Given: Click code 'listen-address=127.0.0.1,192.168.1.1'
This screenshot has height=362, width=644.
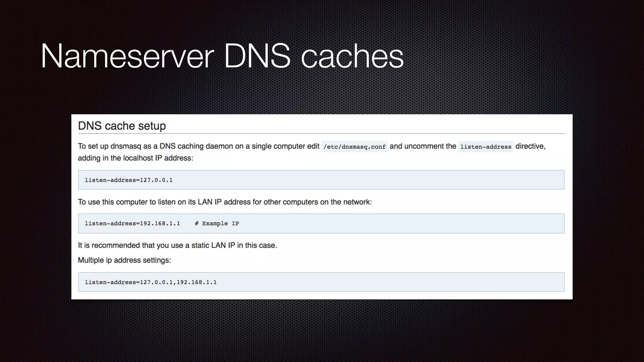Looking at the screenshot, I should tap(151, 282).
